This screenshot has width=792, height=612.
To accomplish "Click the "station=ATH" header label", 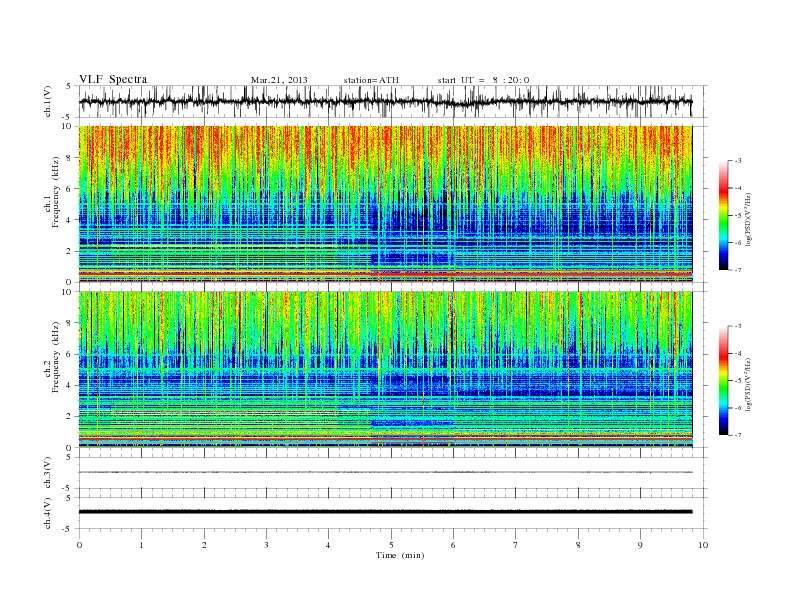I will (x=371, y=80).
